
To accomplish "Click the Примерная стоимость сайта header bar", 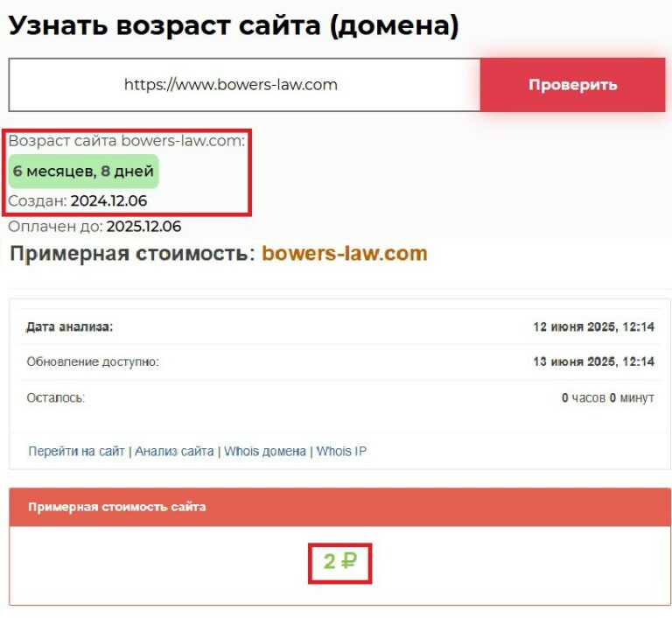I will point(339,507).
